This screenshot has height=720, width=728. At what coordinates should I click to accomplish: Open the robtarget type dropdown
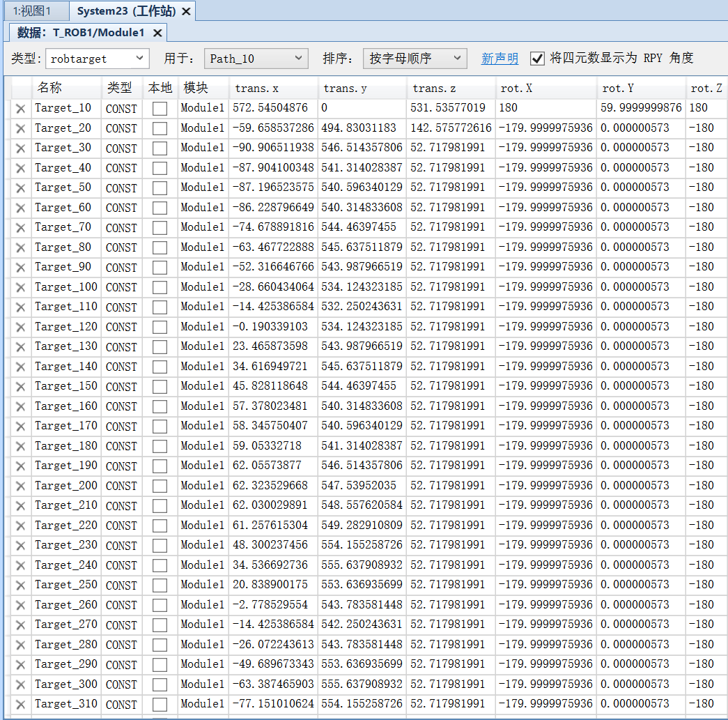(x=98, y=59)
